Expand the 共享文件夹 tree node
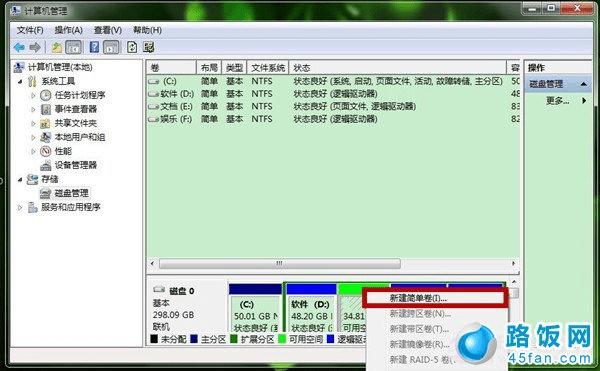Image resolution: width=600 pixels, height=371 pixels. [x=33, y=123]
